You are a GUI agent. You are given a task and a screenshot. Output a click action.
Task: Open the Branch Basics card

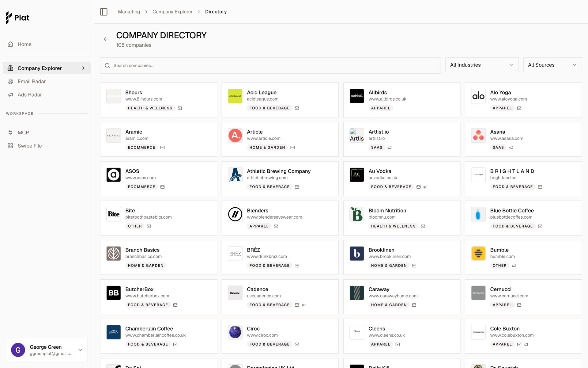click(x=158, y=257)
